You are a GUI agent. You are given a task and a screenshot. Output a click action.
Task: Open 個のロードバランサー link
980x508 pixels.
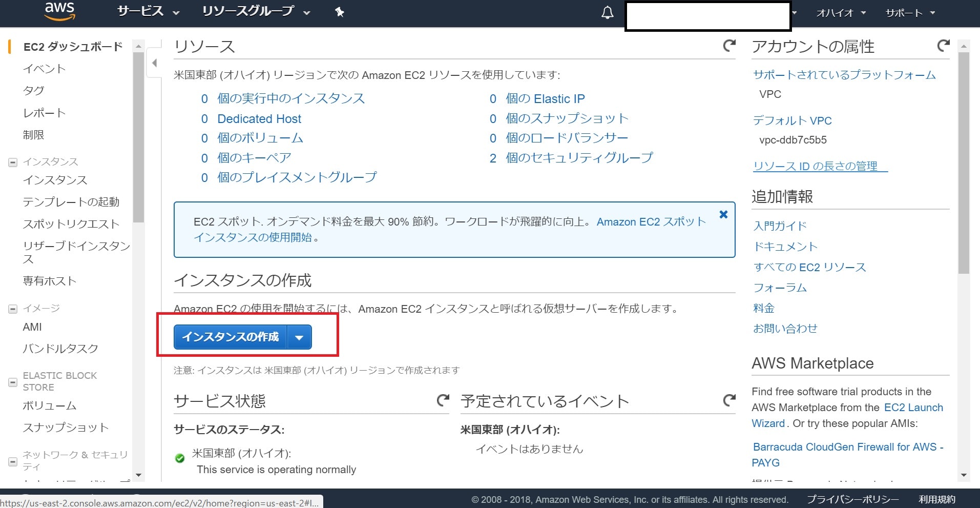[x=567, y=138]
